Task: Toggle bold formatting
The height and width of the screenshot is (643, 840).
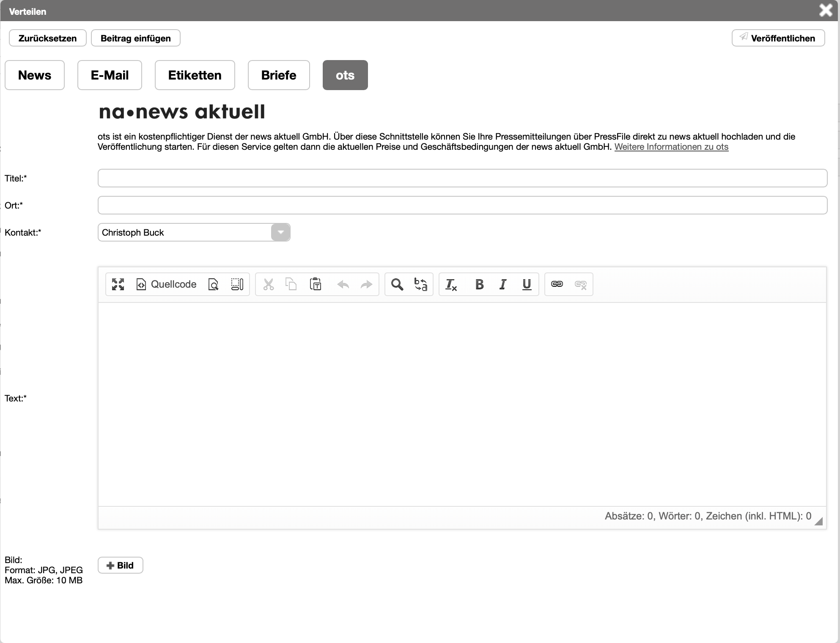Action: click(x=479, y=284)
